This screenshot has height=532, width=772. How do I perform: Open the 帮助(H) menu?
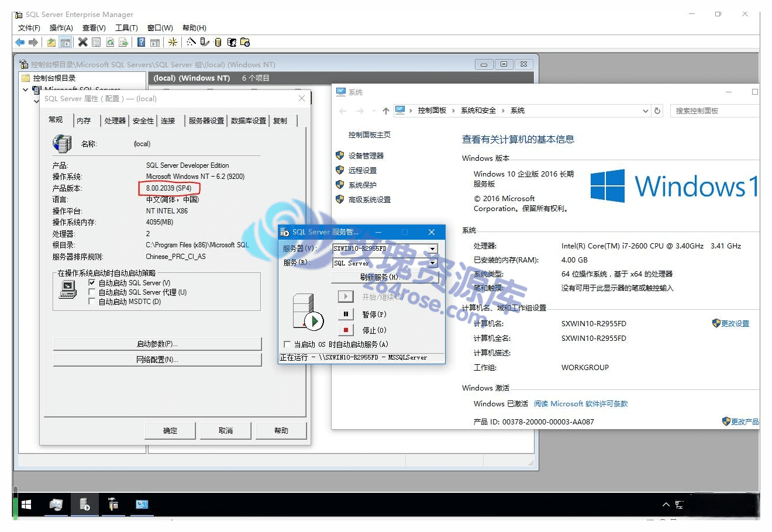[x=194, y=27]
